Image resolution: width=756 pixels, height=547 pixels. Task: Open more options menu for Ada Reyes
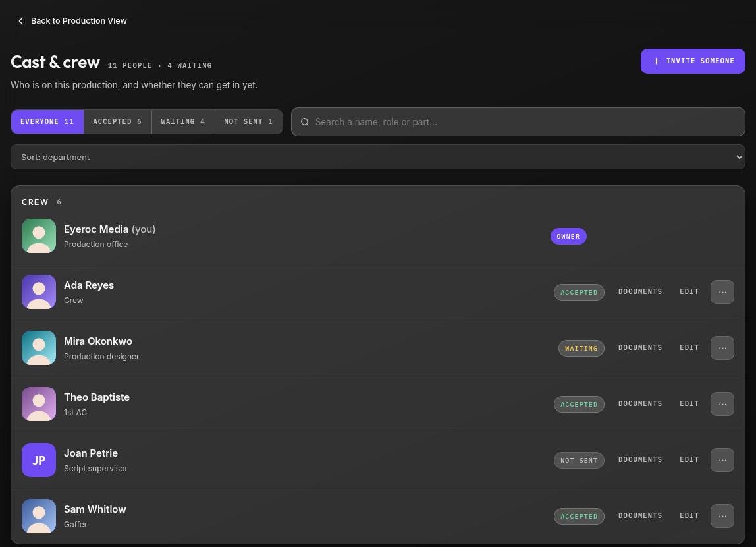[722, 292]
